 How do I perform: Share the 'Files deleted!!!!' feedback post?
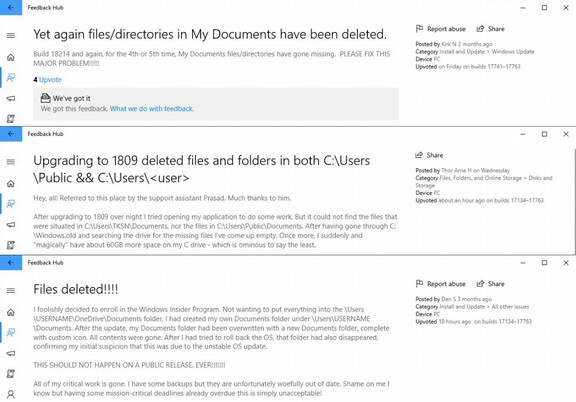point(490,284)
